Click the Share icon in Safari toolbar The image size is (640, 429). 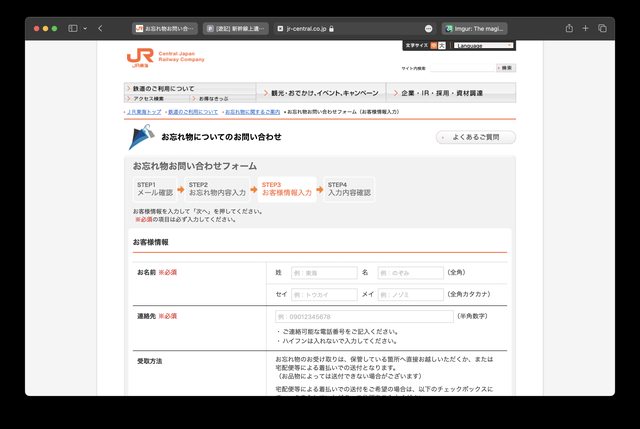(x=569, y=28)
